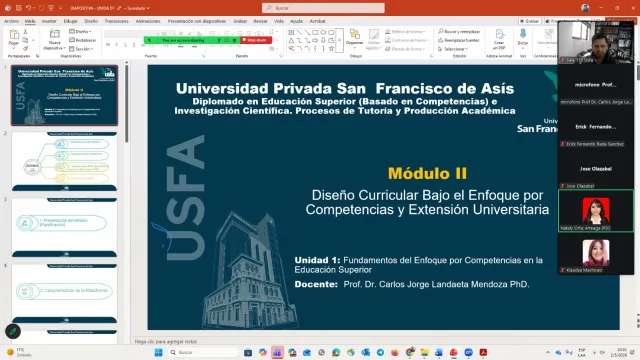Click the Pegar paste icon
640x360 pixels.
click(x=14, y=34)
